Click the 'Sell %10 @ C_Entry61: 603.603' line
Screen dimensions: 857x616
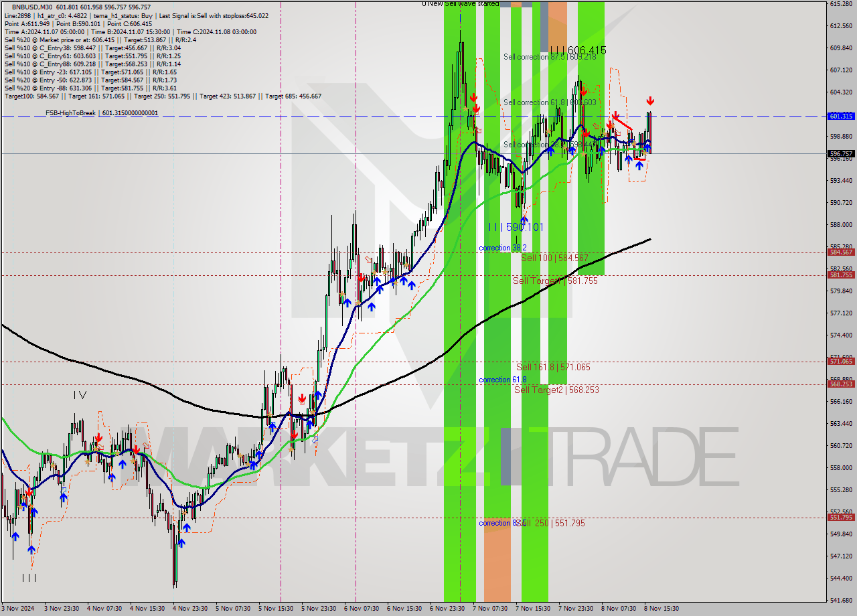coord(92,56)
